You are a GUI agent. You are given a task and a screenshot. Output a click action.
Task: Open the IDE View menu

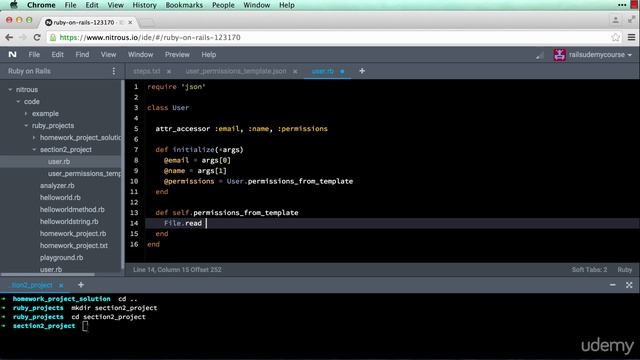108,55
